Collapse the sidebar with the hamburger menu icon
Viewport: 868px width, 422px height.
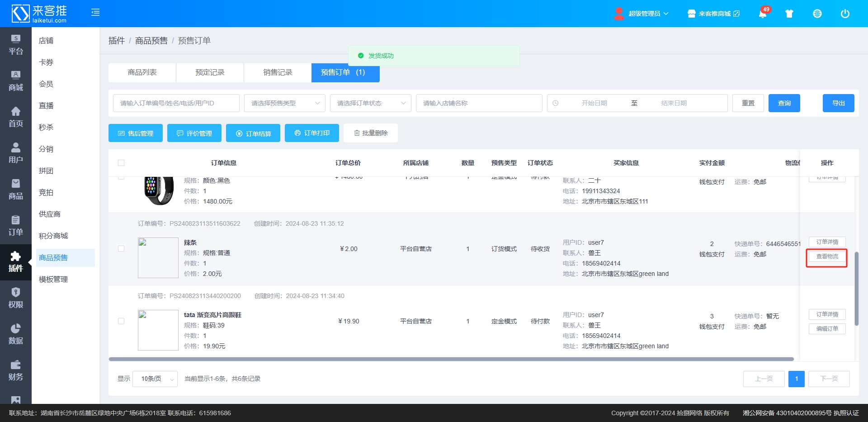tap(95, 13)
